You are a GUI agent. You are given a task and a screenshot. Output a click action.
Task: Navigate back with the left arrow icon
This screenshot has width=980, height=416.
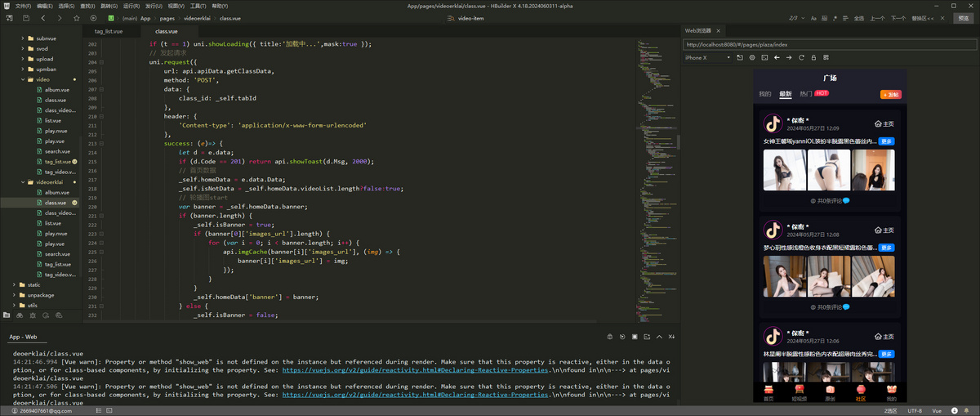tap(42, 17)
